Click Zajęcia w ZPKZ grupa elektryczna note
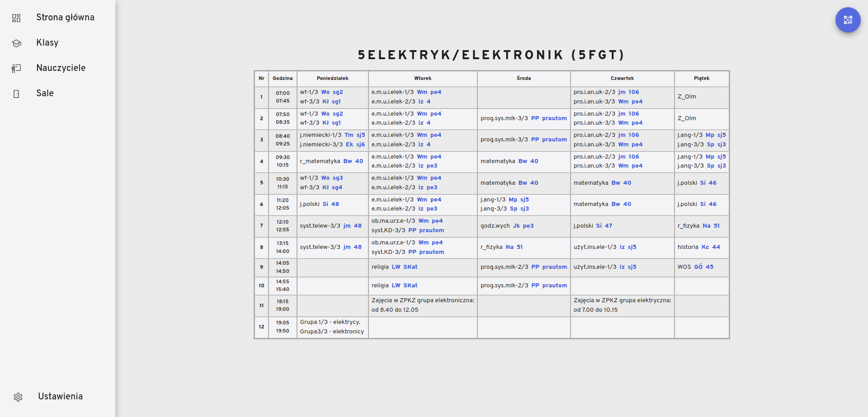The width and height of the screenshot is (868, 417). pos(623,305)
